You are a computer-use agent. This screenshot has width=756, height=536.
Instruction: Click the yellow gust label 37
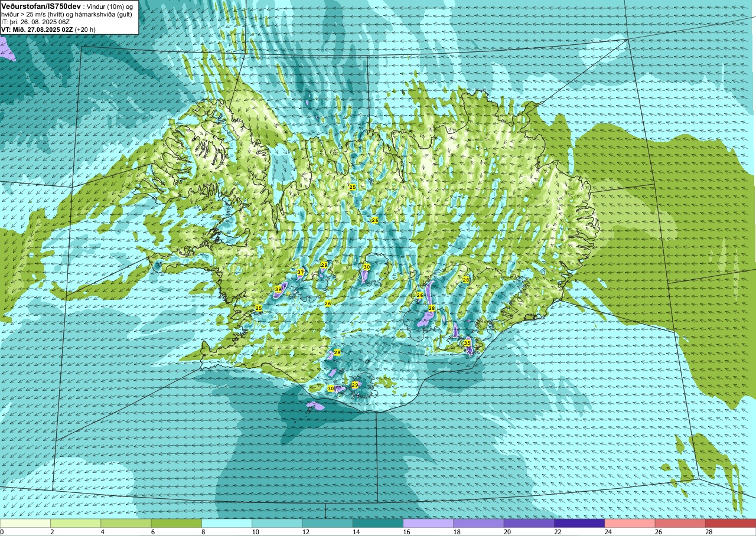pyautogui.click(x=301, y=273)
